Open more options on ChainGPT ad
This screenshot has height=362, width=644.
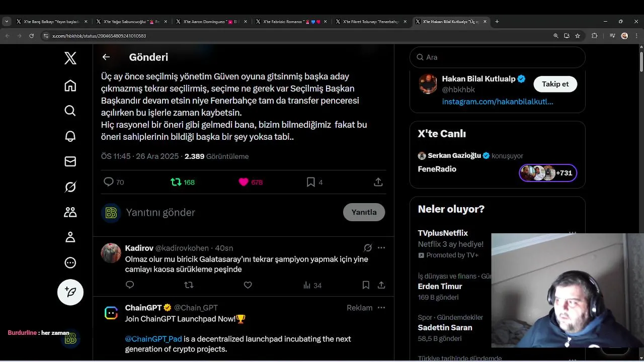(381, 308)
